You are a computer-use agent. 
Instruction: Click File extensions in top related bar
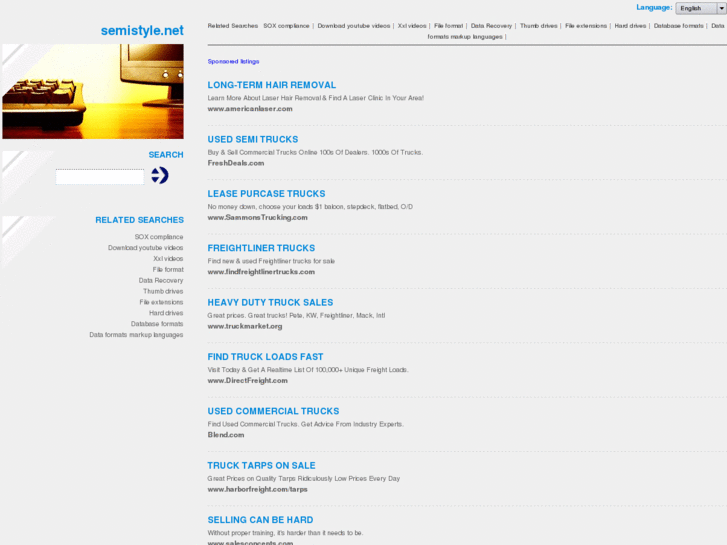tap(586, 26)
